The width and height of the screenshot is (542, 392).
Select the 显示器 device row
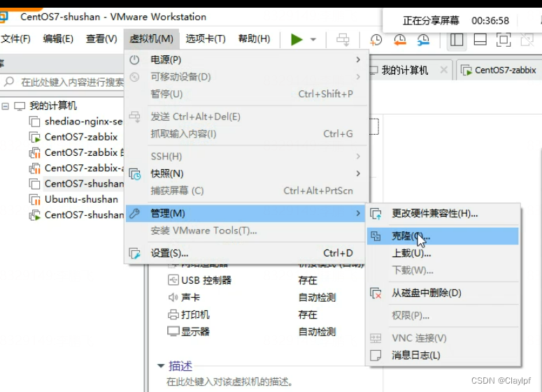(252, 332)
